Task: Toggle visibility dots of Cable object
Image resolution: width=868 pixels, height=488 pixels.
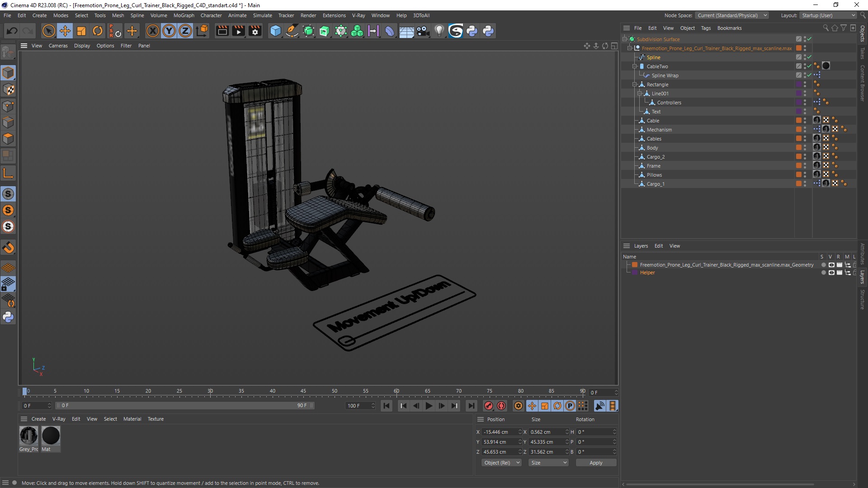Action: coord(805,121)
